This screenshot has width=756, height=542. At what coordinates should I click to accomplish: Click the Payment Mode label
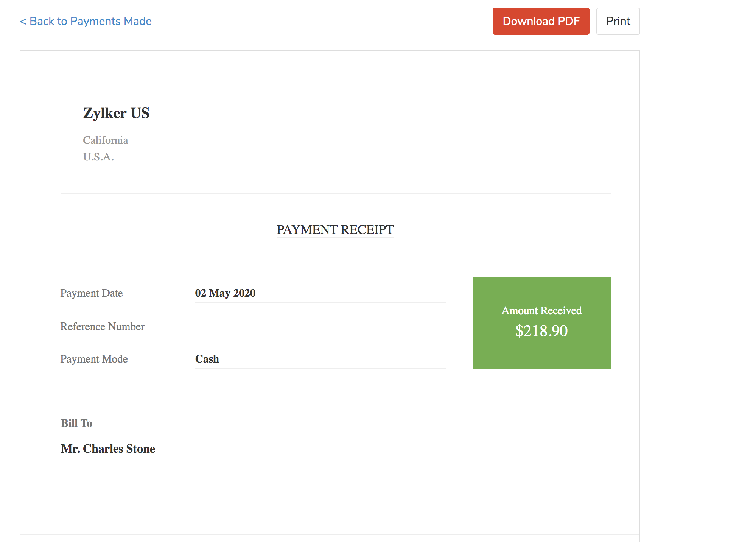coord(94,359)
